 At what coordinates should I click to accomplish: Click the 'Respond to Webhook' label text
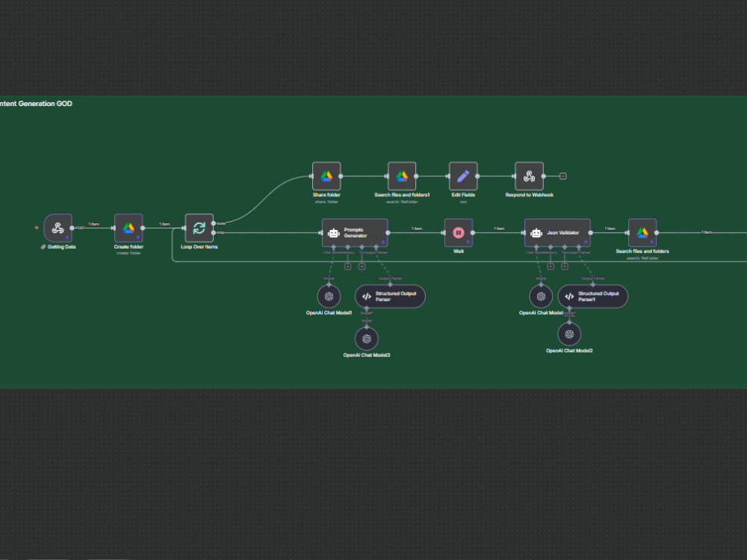[x=530, y=195]
